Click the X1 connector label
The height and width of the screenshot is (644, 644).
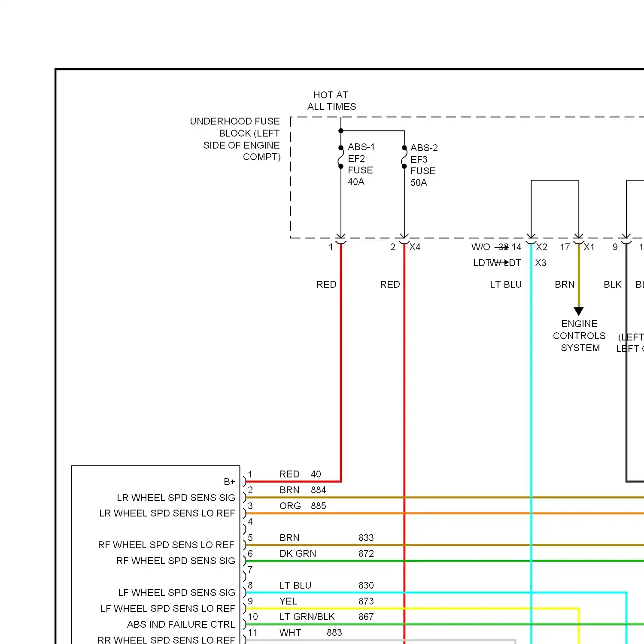(589, 247)
